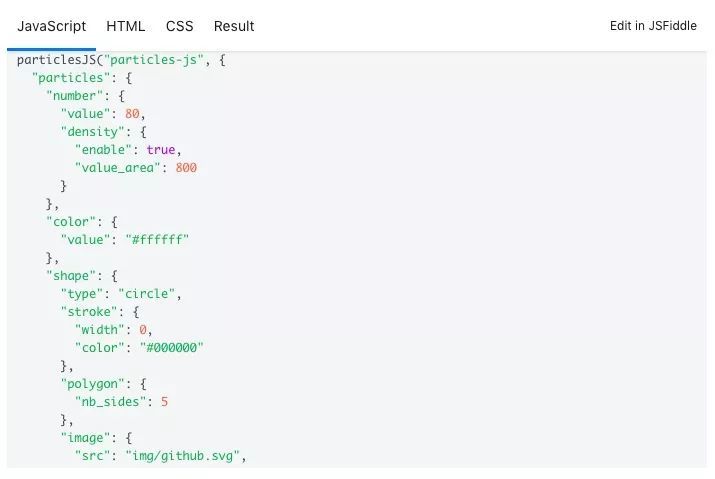Open the HTML tab
Image resolution: width=715 pixels, height=479 pixels.
[125, 26]
